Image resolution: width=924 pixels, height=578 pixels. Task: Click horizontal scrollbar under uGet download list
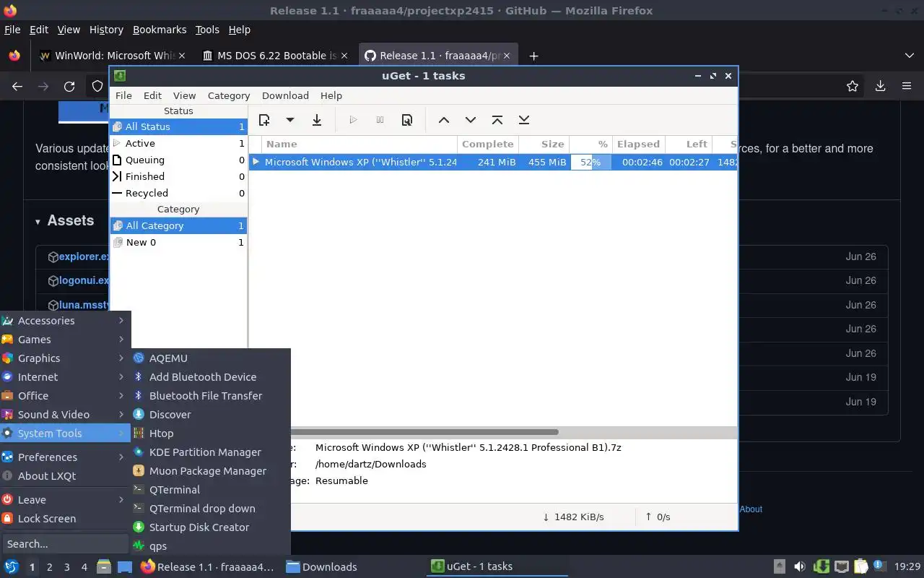pos(424,432)
